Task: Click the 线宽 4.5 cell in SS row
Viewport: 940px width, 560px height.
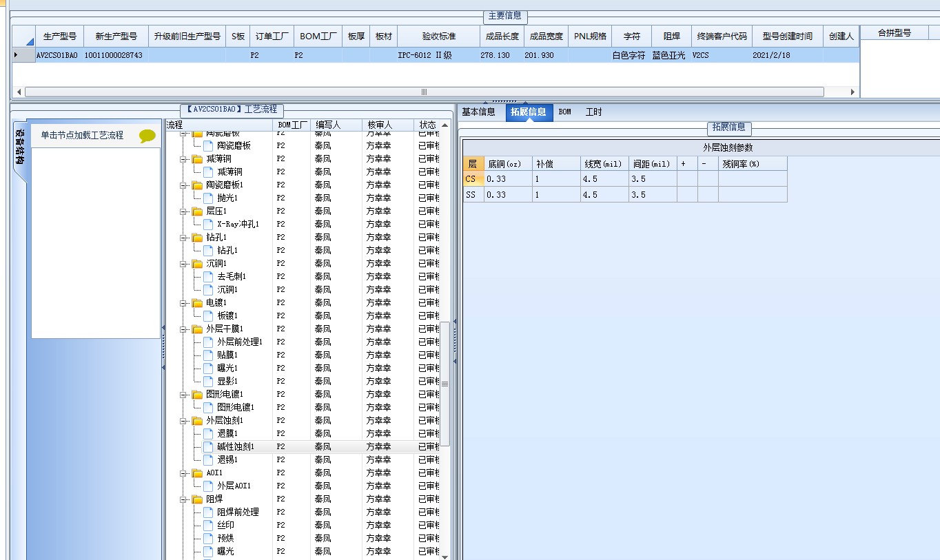Action: [x=604, y=195]
